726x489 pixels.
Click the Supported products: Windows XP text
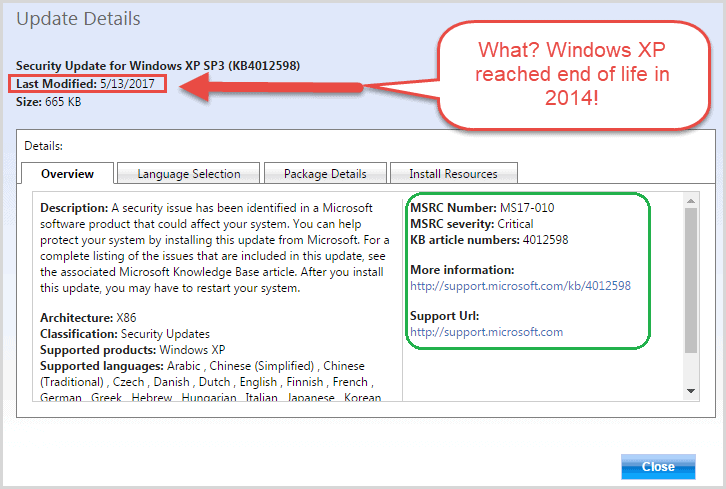[132, 350]
